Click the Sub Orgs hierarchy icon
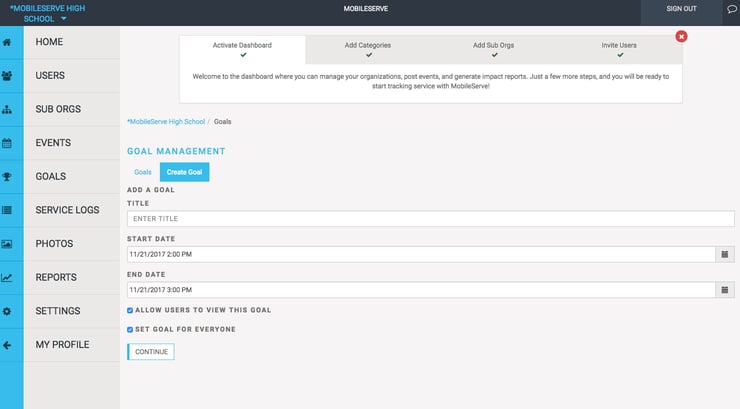740x409 pixels. click(7, 109)
